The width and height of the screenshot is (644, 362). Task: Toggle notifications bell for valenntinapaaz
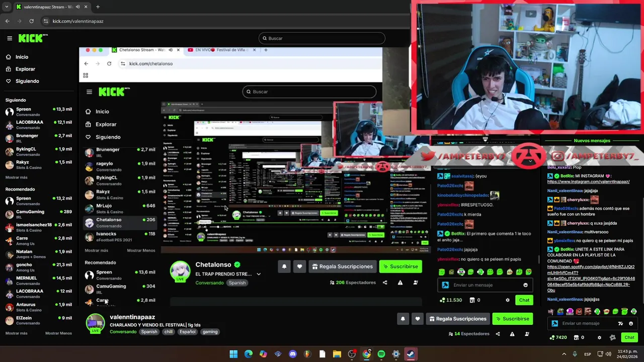(x=403, y=319)
